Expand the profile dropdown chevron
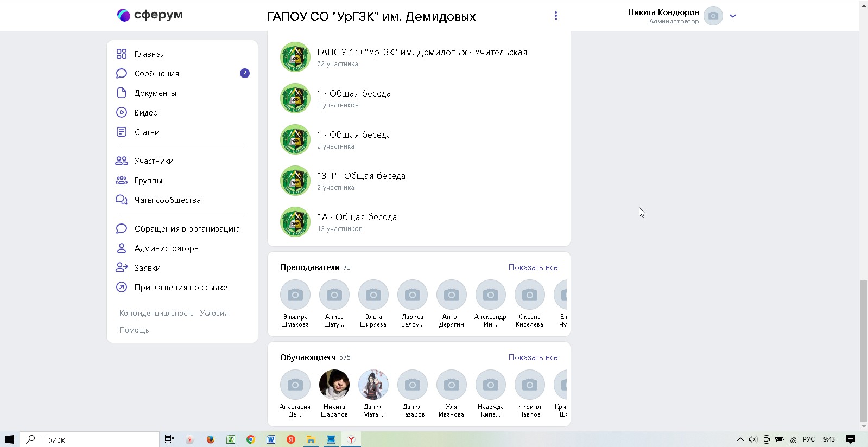 pyautogui.click(x=733, y=16)
